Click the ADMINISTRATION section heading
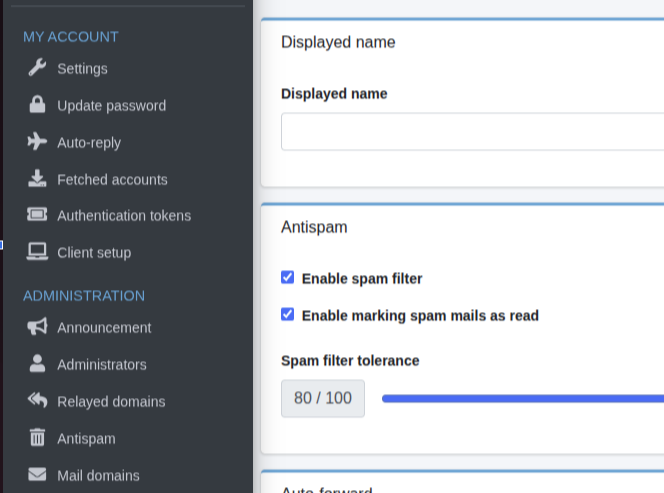The width and height of the screenshot is (664, 493). coord(84,296)
